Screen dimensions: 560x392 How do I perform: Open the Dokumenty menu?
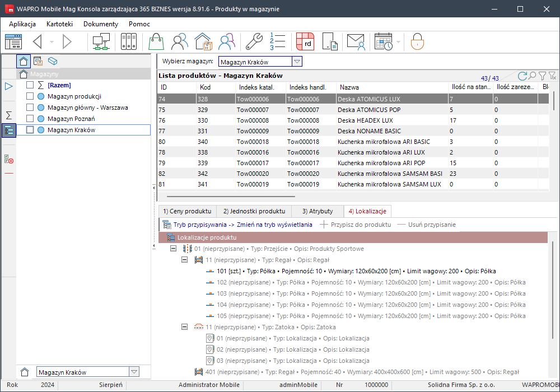pyautogui.click(x=101, y=24)
